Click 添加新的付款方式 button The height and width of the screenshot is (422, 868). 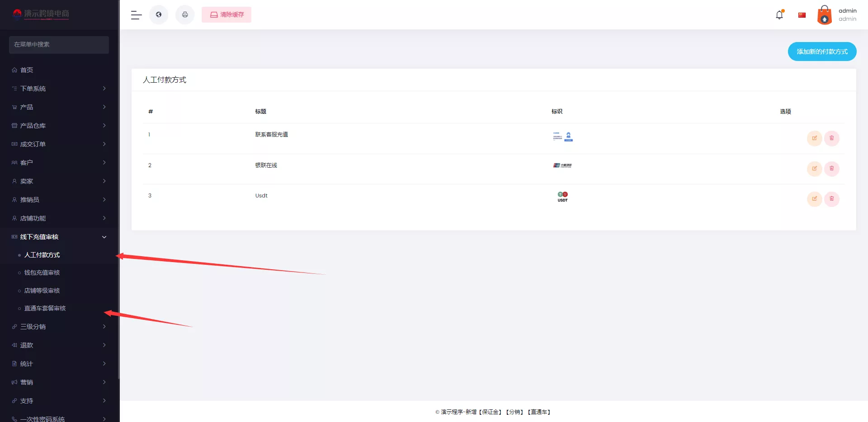[822, 52]
